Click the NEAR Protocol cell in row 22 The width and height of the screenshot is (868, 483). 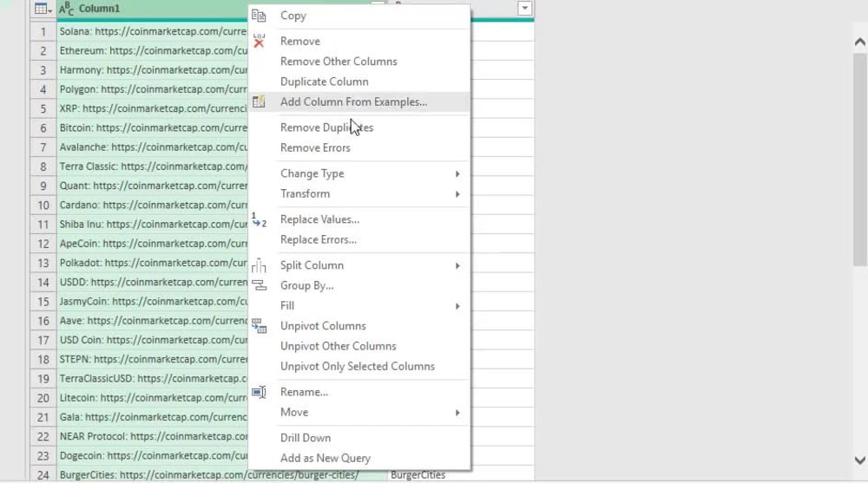tap(152, 436)
